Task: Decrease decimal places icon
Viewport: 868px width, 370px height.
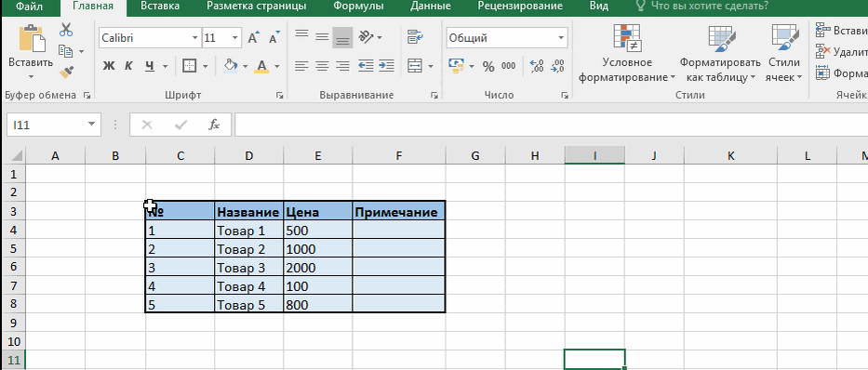Action: [557, 66]
